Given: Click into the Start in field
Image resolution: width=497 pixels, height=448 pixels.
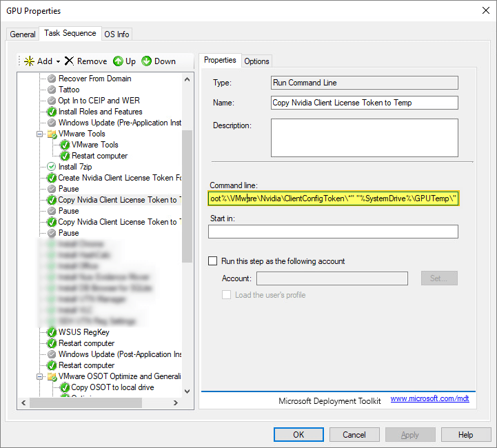Looking at the screenshot, I should click(333, 232).
